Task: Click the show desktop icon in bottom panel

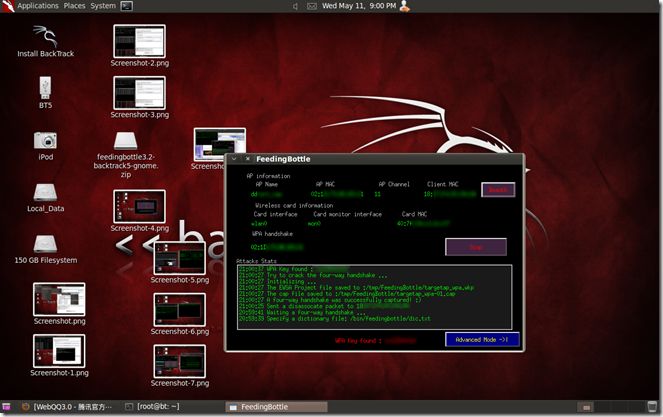Action: coord(6,407)
